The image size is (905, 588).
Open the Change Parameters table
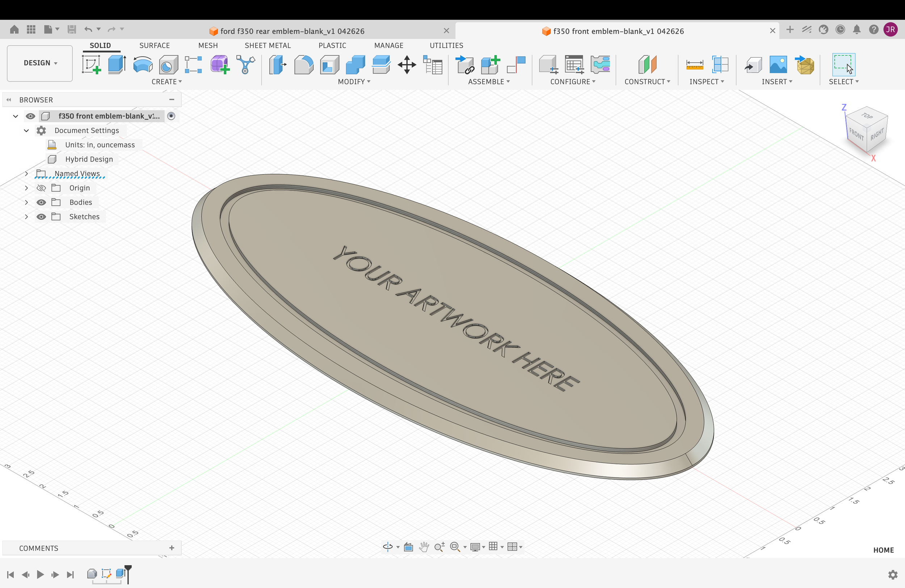point(433,65)
